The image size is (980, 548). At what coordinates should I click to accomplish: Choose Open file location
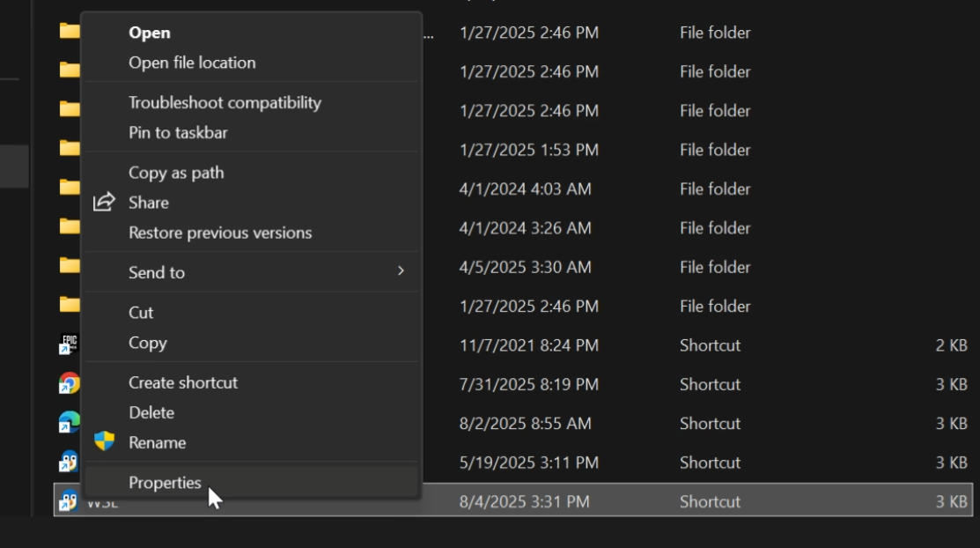pyautogui.click(x=192, y=63)
